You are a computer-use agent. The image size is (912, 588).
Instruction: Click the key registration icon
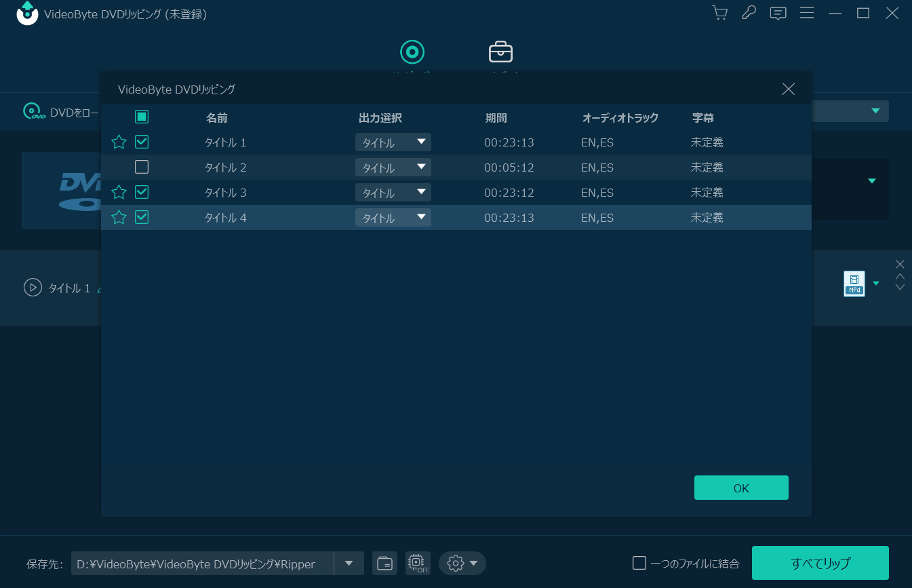coord(749,13)
